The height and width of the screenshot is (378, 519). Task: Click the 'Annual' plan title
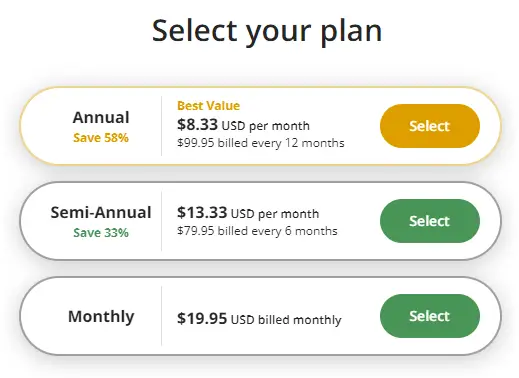pyautogui.click(x=101, y=117)
